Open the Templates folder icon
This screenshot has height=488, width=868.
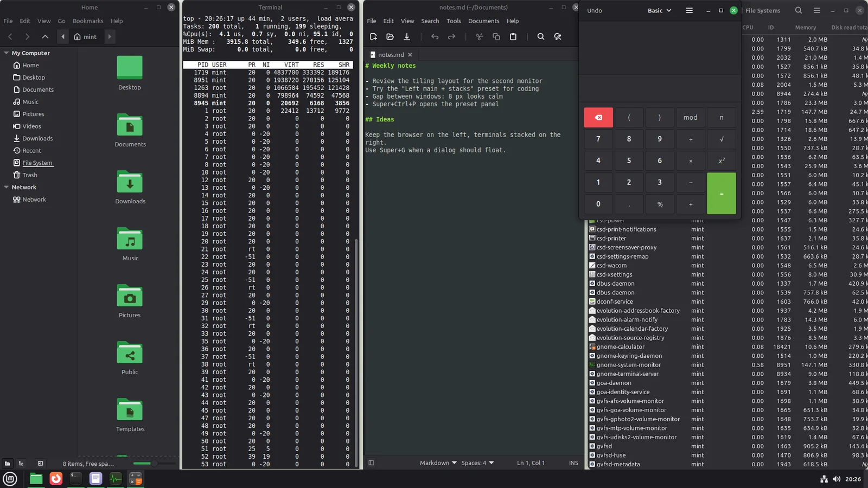[130, 415]
